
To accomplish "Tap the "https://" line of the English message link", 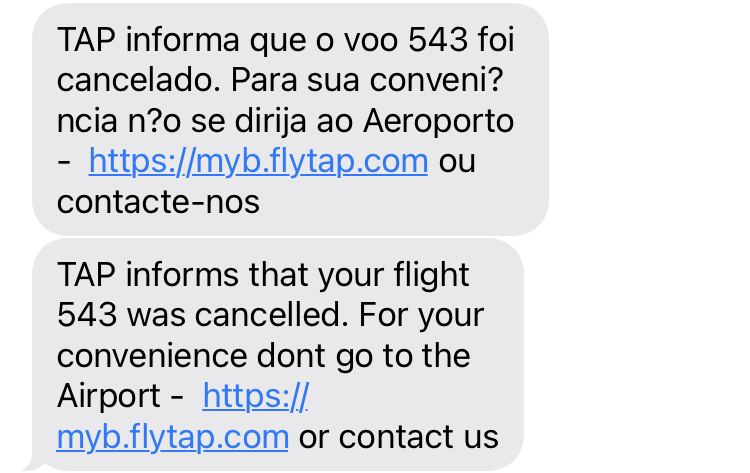I will click(x=255, y=396).
